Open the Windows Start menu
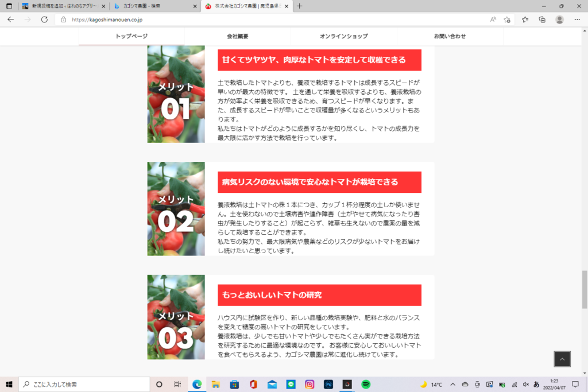The width and height of the screenshot is (588, 392). pos(9,384)
